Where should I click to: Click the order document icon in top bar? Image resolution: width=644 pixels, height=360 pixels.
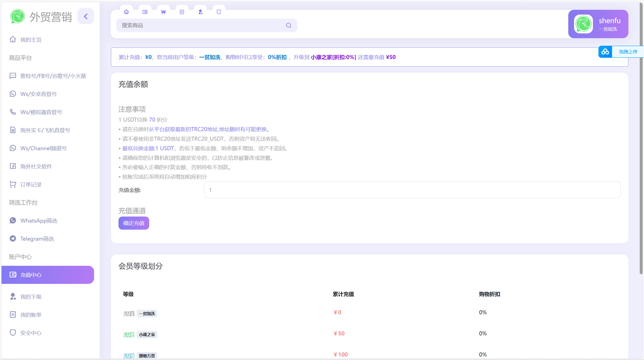click(x=182, y=12)
